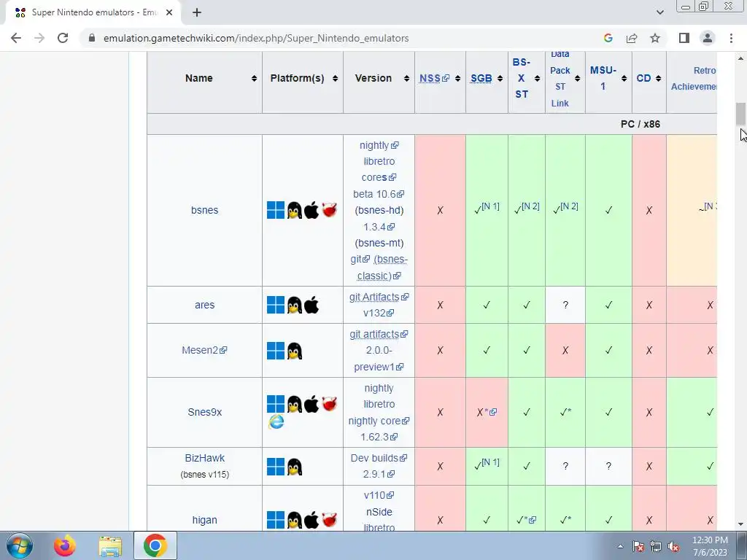
Task: Click the share page icon
Action: pos(632,38)
